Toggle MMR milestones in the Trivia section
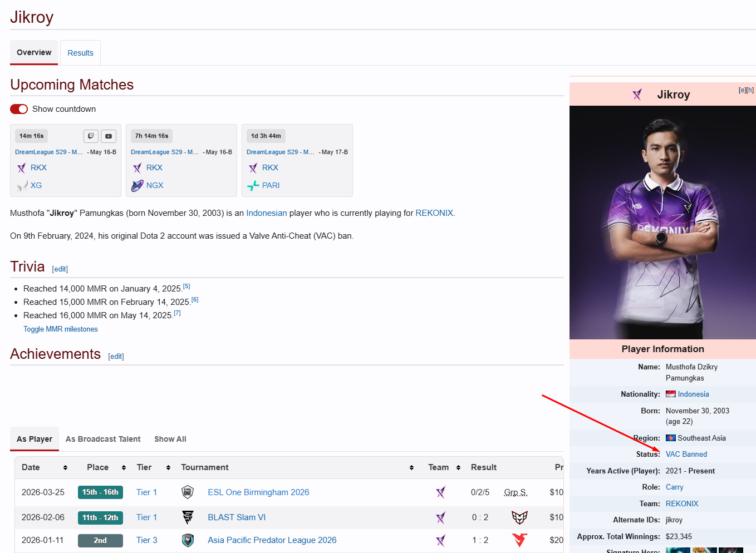 [x=61, y=329]
